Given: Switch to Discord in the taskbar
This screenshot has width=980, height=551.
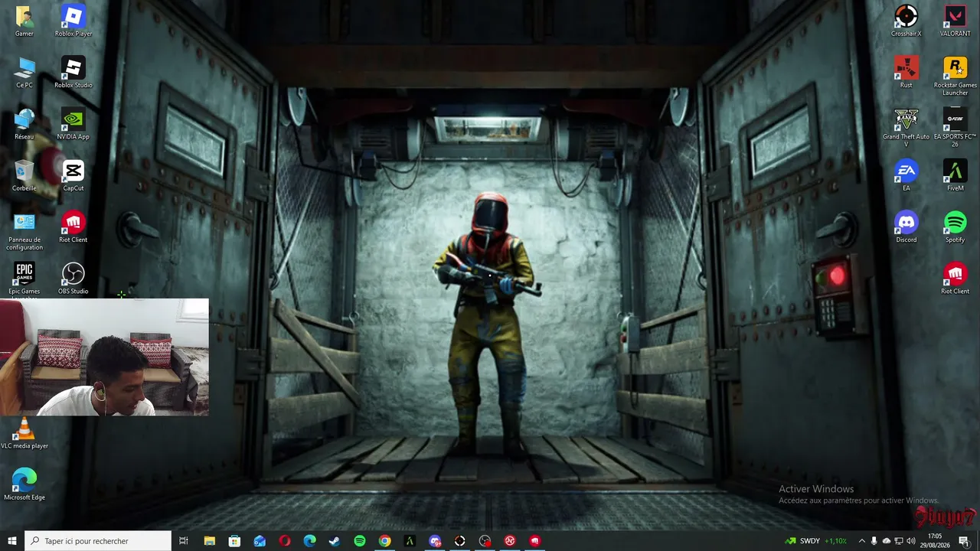Looking at the screenshot, I should click(435, 541).
